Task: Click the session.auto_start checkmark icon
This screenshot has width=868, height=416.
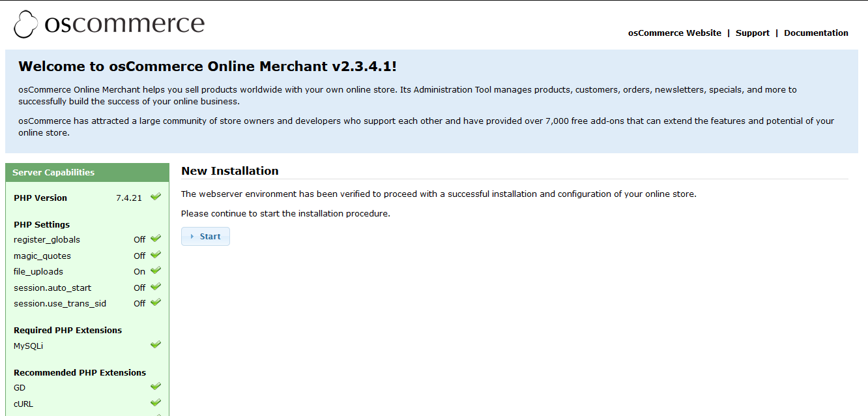Action: [x=155, y=287]
